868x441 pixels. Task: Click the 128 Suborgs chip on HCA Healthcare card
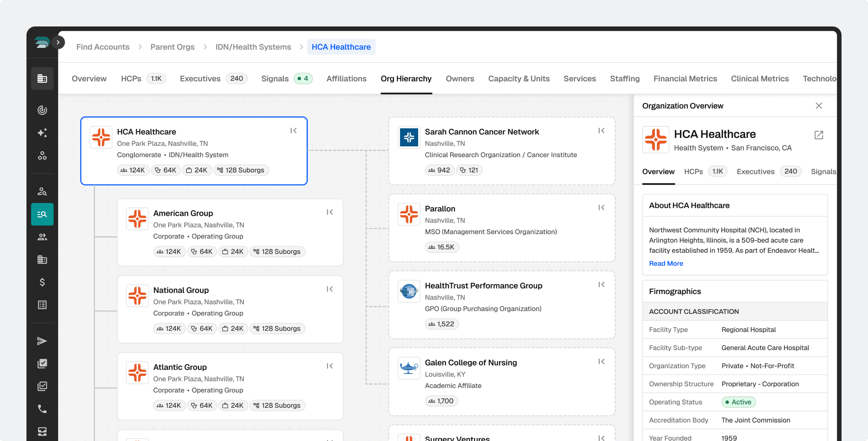(x=241, y=170)
